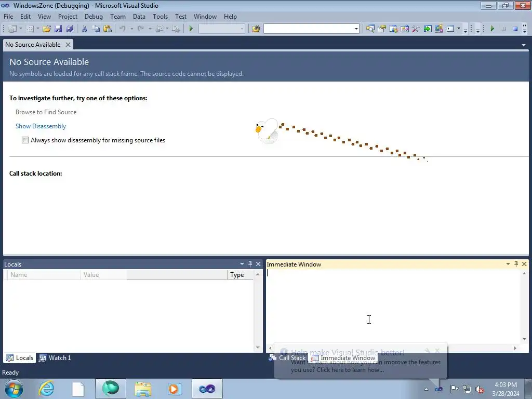Open the Tools menu
The height and width of the screenshot is (399, 532).
click(160, 16)
